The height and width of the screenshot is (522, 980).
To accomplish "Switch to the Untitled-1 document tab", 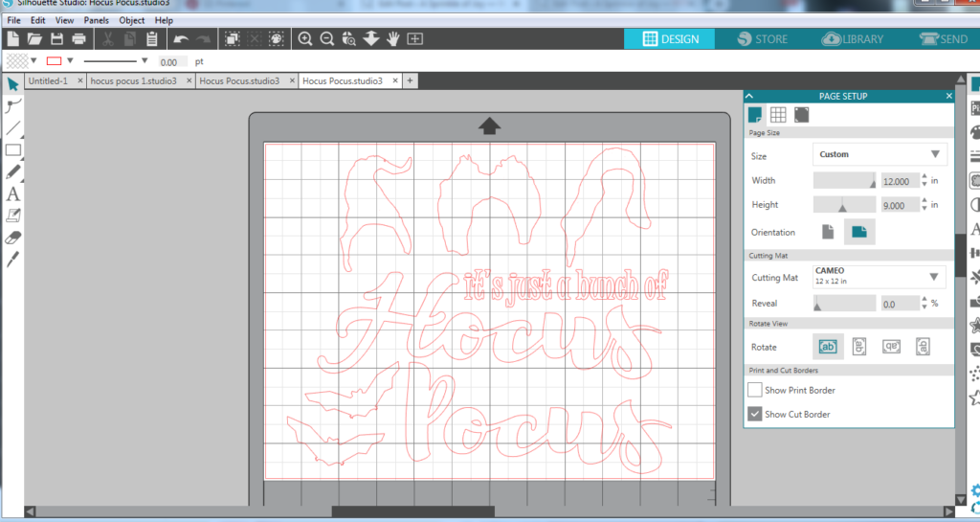I will (48, 81).
